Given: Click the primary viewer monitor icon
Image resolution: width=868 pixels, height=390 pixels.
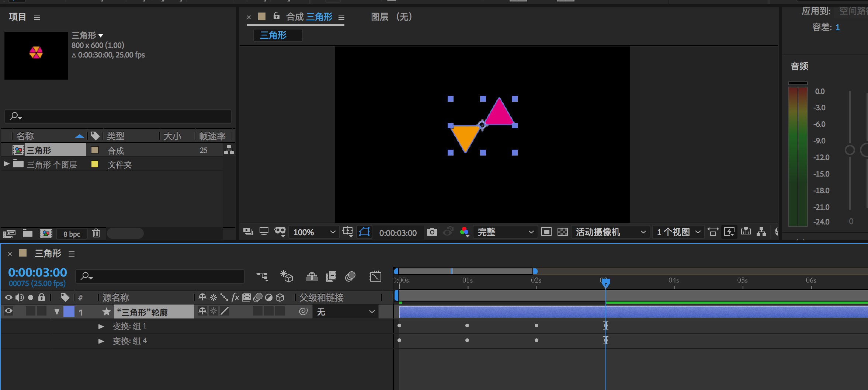Looking at the screenshot, I should 264,232.
